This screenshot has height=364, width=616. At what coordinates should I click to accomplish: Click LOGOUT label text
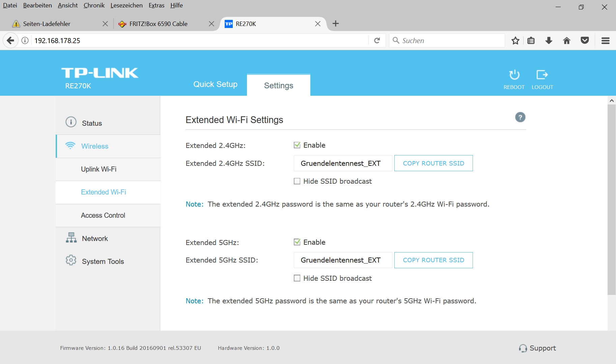click(542, 87)
